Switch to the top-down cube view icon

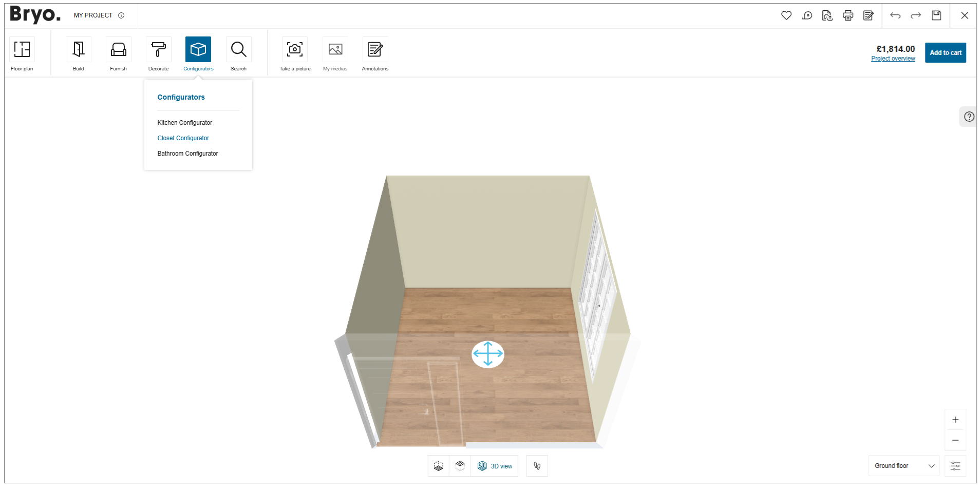[460, 466]
